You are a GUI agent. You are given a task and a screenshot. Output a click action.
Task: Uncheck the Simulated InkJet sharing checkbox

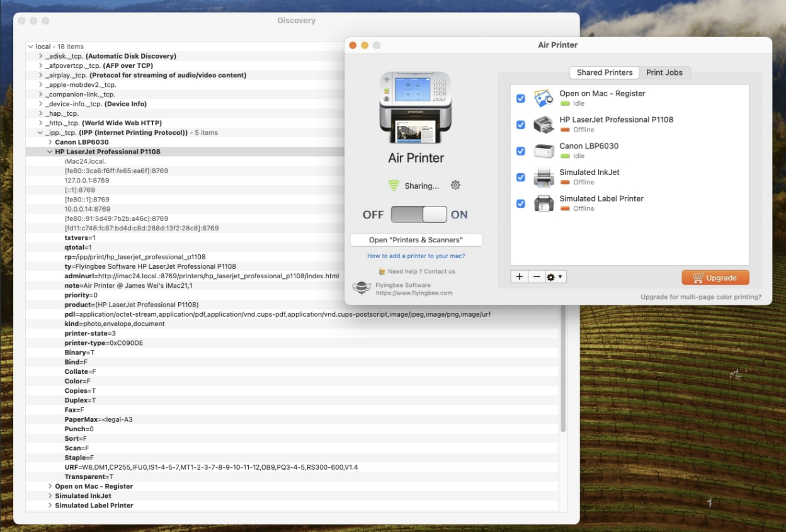coord(520,178)
